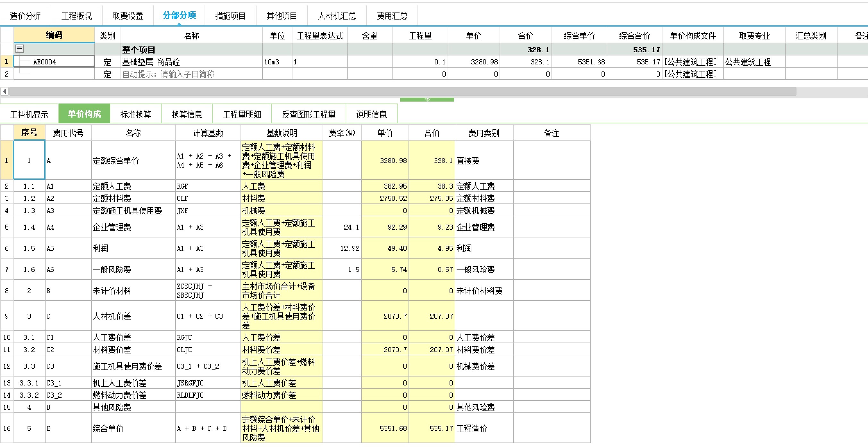
Task: Click the 企业管理费 rate 24.1 cell
Action: (342, 227)
